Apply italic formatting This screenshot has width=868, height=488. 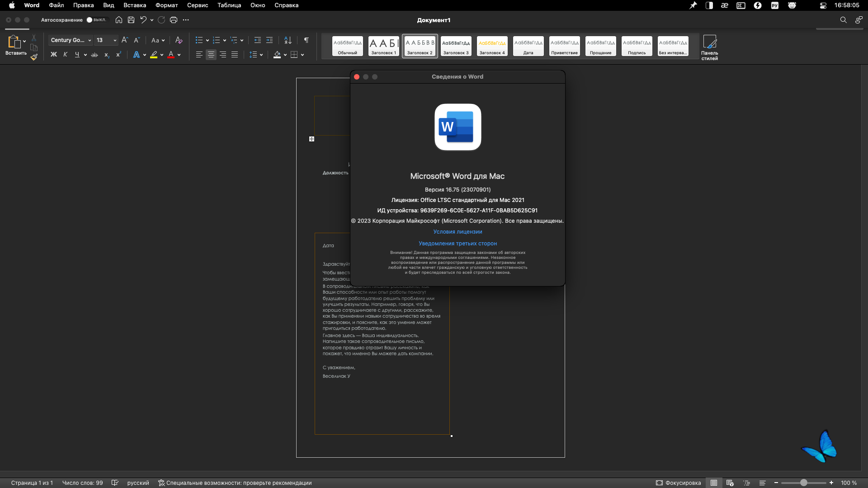(65, 54)
